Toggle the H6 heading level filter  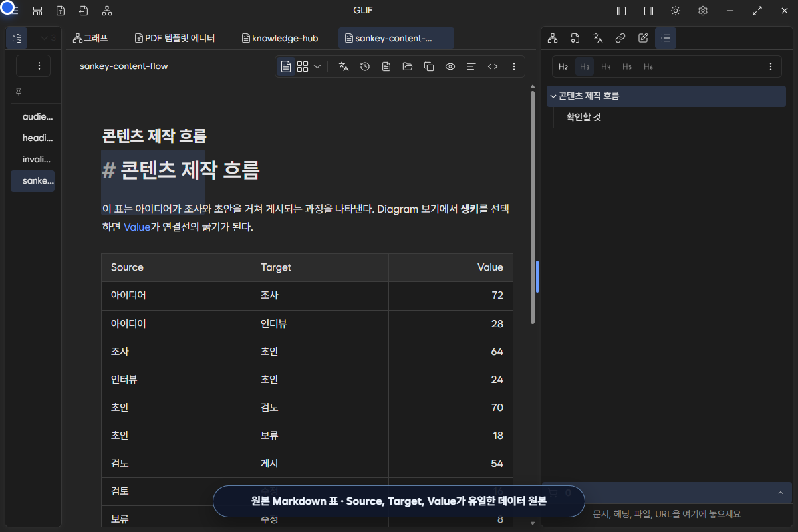click(x=648, y=66)
